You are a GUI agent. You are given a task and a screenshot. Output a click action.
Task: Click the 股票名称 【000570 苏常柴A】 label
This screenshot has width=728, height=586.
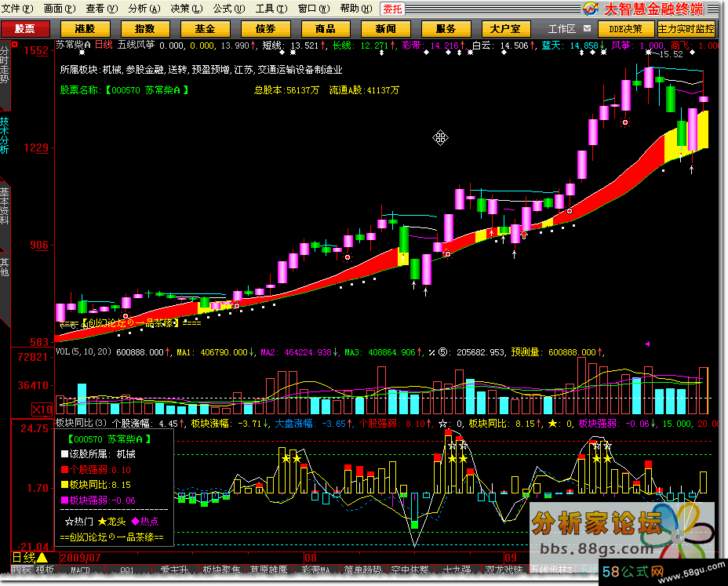click(x=125, y=90)
